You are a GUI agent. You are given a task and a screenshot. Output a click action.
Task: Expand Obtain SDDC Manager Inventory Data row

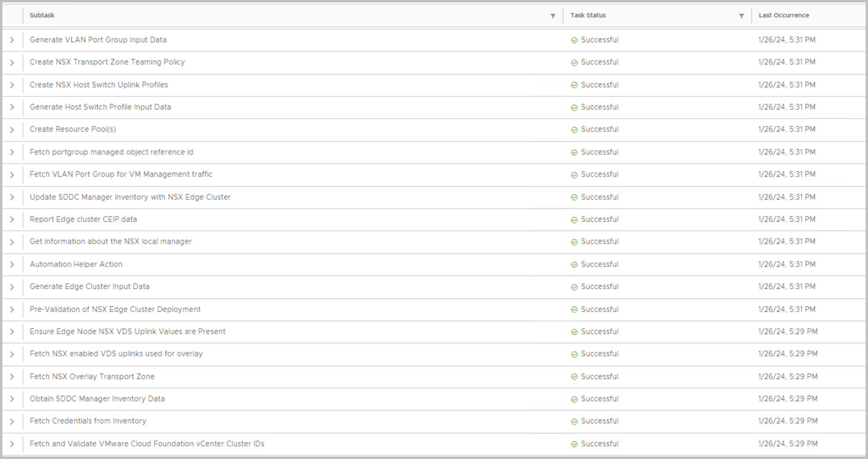tap(12, 399)
